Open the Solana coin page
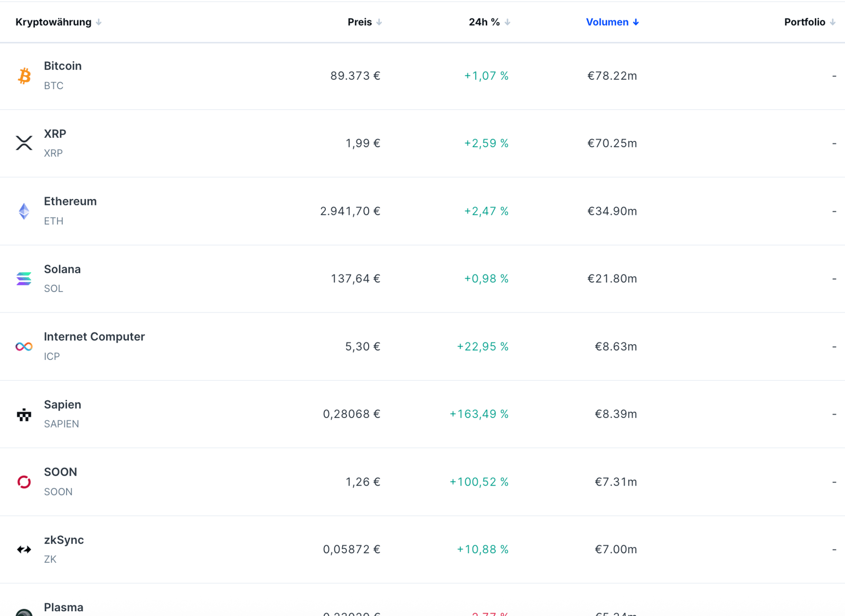Image resolution: width=845 pixels, height=616 pixels. (x=62, y=269)
